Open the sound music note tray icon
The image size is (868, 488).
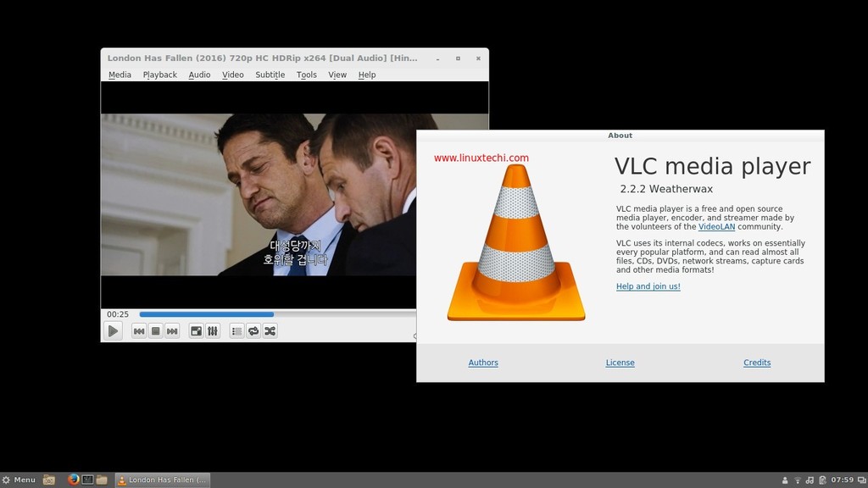click(810, 480)
